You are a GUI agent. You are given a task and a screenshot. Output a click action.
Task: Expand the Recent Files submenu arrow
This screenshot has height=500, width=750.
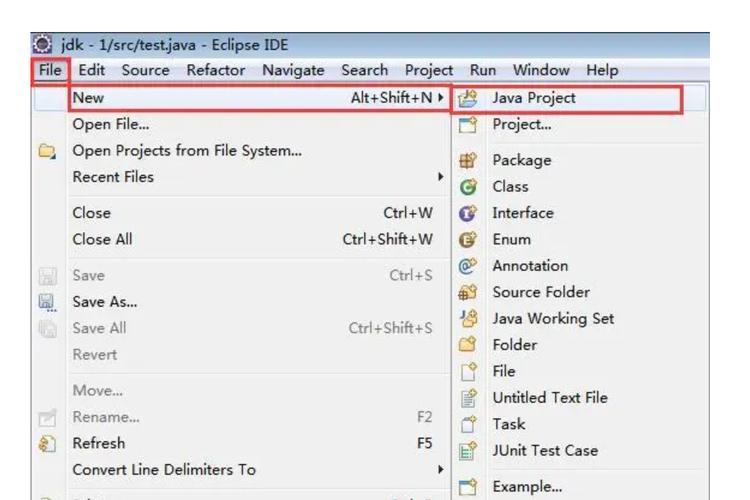(x=440, y=177)
